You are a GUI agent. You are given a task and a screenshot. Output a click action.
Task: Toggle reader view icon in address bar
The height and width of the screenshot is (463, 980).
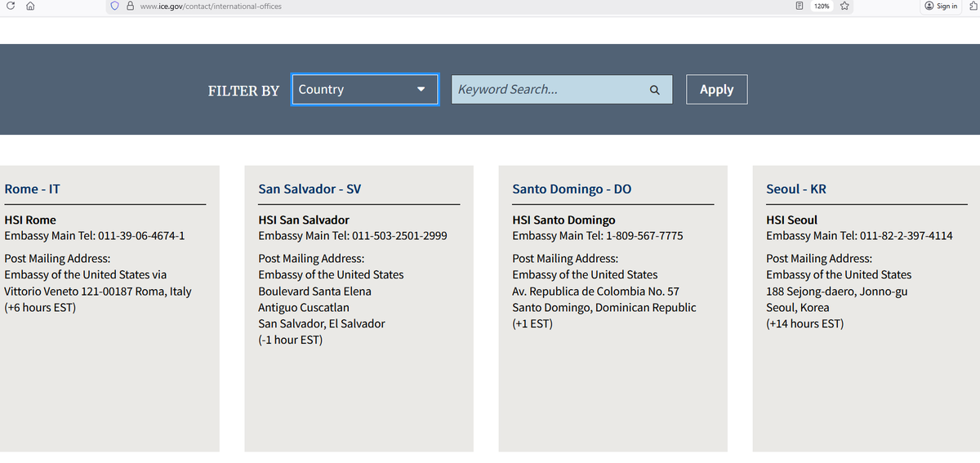800,6
